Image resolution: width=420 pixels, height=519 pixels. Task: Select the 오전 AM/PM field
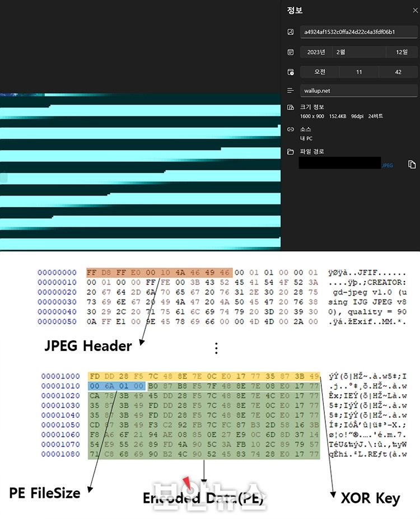point(319,72)
